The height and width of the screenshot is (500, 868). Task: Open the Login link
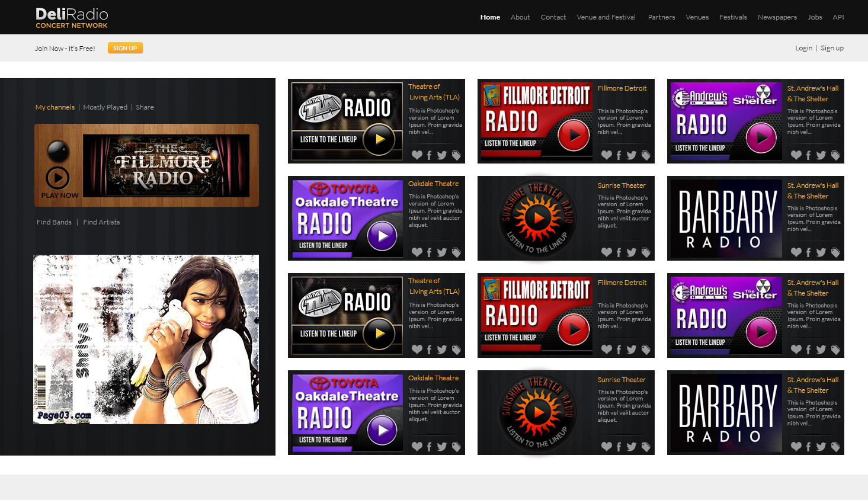point(803,47)
